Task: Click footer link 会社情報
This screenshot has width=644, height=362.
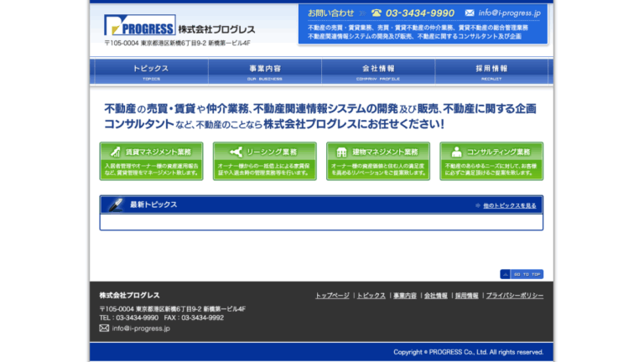Action: [436, 296]
